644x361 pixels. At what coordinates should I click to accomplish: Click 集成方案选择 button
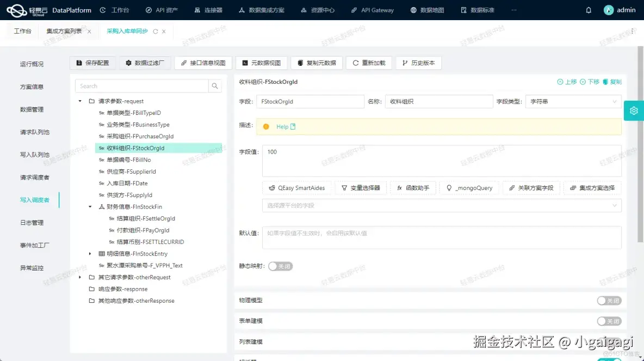click(x=592, y=188)
